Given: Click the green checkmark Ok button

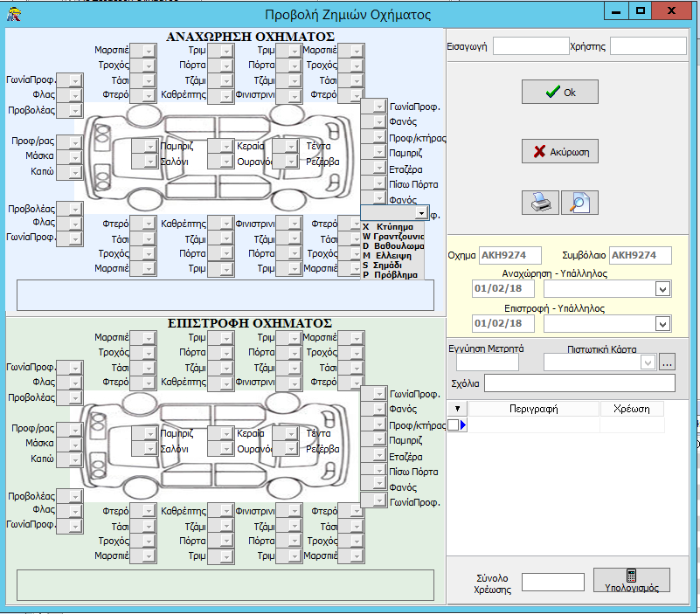Looking at the screenshot, I should point(560,92).
